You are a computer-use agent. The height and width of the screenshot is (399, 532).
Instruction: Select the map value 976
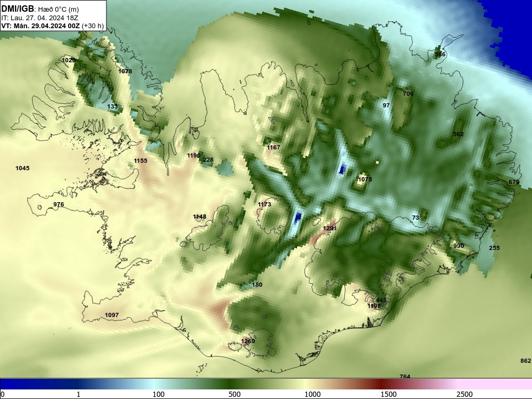point(59,205)
